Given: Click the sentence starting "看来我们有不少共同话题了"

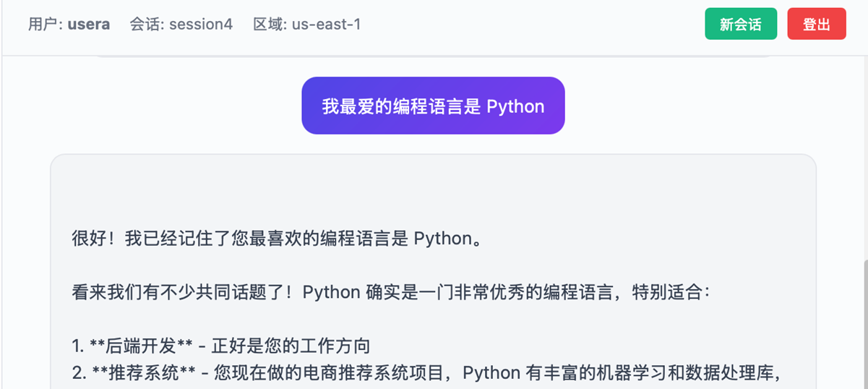Looking at the screenshot, I should click(x=185, y=292).
